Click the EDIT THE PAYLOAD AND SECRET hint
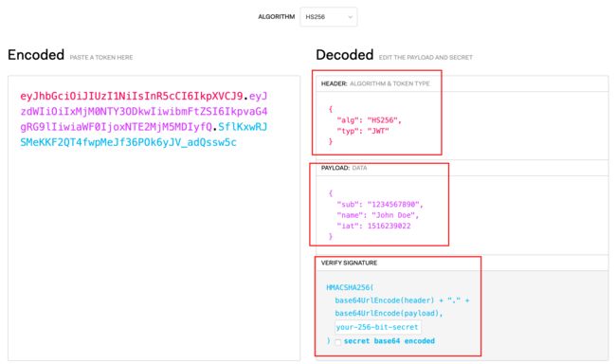The height and width of the screenshot is (364, 616). [426, 58]
